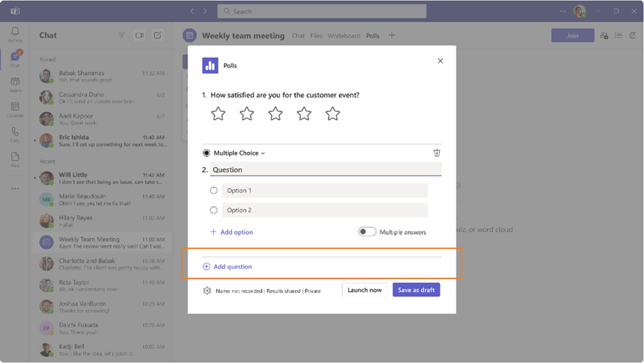
Task: Open Calendar from the left sidebar
Action: (15, 109)
